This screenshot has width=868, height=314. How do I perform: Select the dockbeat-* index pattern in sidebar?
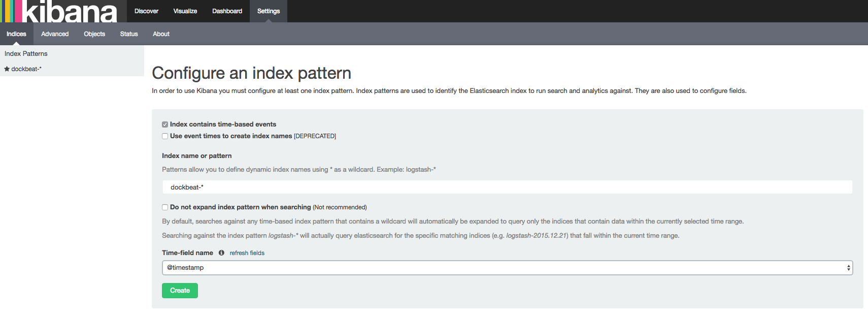pyautogui.click(x=26, y=69)
